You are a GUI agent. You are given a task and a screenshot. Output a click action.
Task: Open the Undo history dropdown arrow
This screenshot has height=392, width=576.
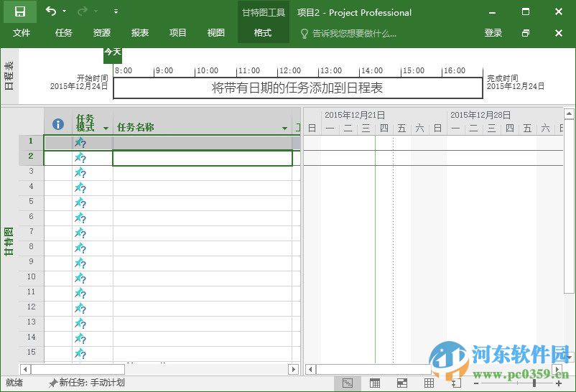click(65, 11)
